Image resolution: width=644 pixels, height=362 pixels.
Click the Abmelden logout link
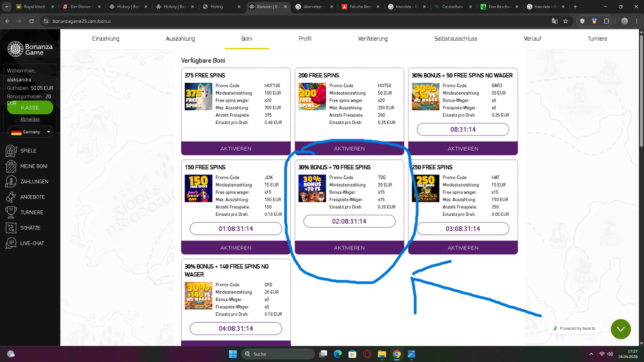[30, 119]
